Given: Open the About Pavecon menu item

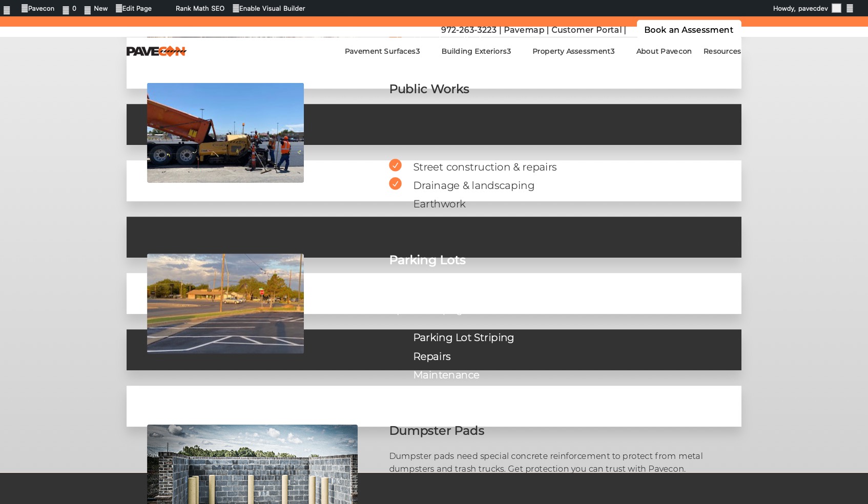Looking at the screenshot, I should click(664, 51).
